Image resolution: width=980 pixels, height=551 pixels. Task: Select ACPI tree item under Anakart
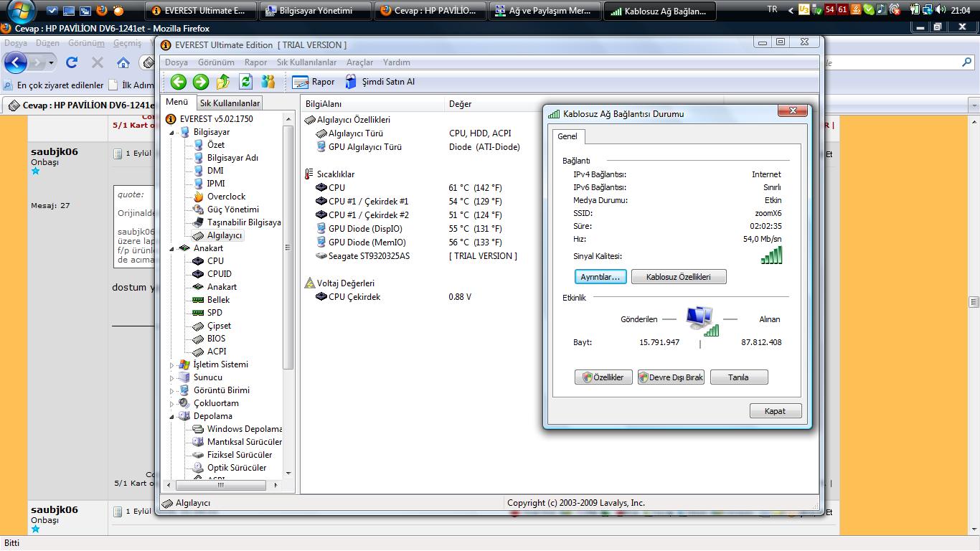click(x=217, y=352)
